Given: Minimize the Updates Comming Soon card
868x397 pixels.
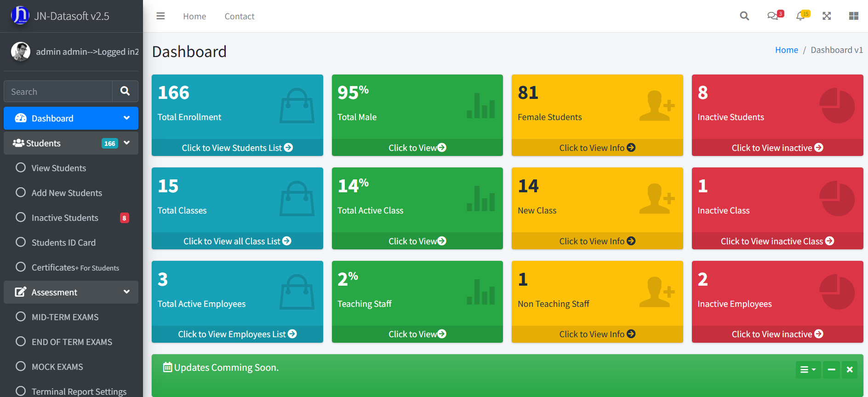Looking at the screenshot, I should point(831,369).
